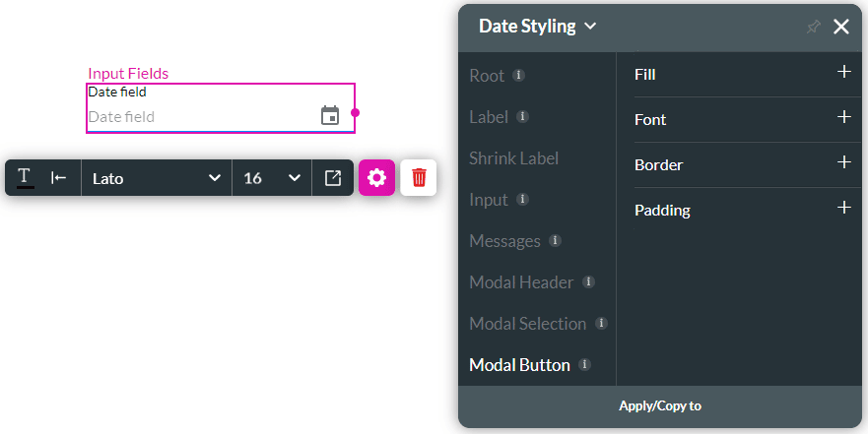This screenshot has height=434, width=868.
Task: Open the Date Styling title dropdown
Action: [x=537, y=27]
